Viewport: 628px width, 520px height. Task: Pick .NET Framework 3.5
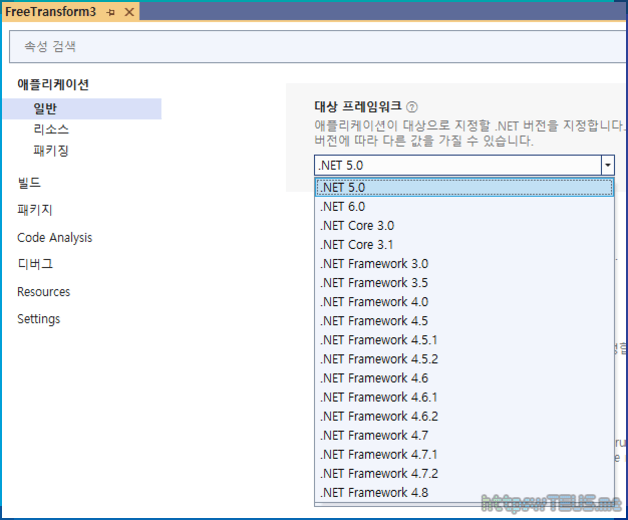(464, 283)
